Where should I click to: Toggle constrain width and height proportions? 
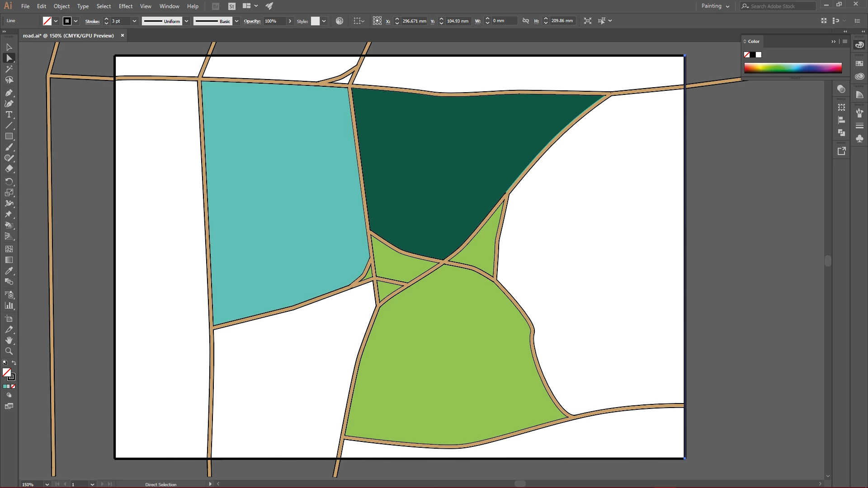(x=525, y=21)
